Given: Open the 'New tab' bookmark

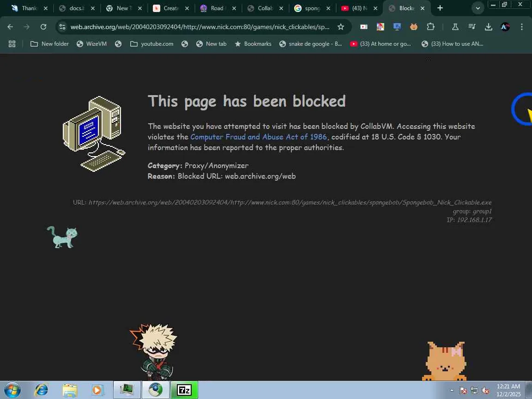Looking at the screenshot, I should pos(212,44).
